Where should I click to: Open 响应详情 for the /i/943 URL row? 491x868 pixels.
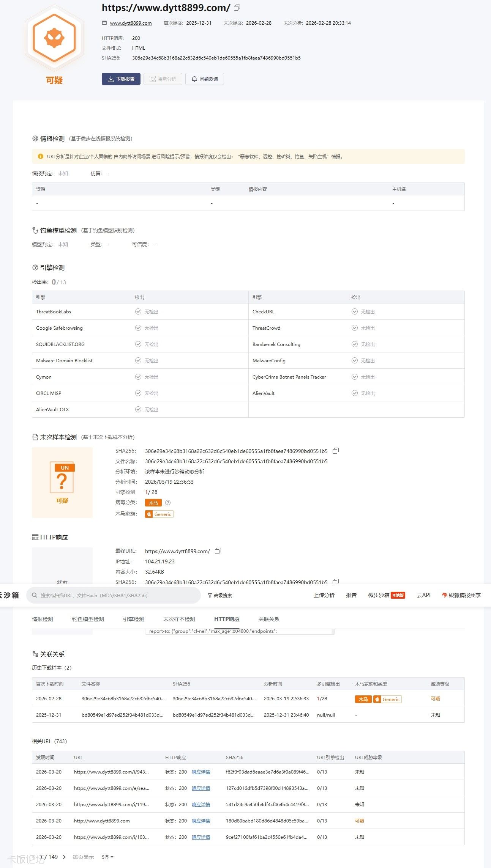(x=201, y=772)
